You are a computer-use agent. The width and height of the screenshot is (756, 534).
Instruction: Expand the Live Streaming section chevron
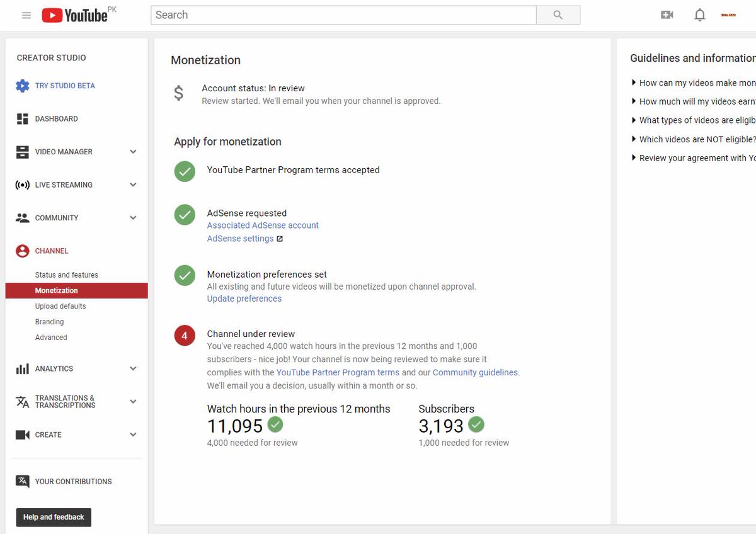coord(133,185)
